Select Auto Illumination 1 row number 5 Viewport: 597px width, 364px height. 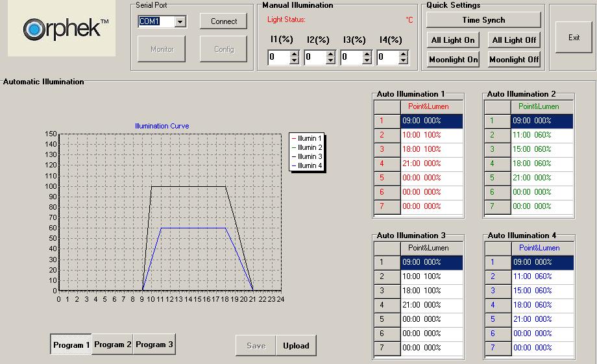(387, 178)
